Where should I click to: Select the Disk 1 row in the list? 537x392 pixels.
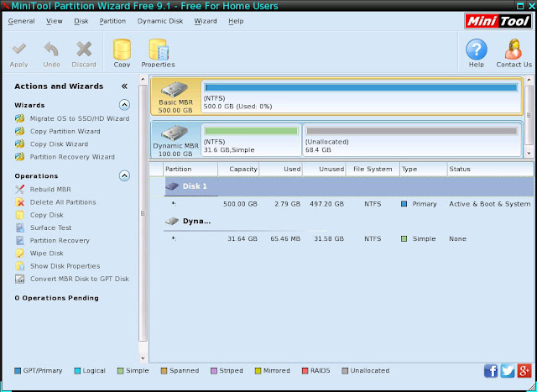pyautogui.click(x=349, y=186)
